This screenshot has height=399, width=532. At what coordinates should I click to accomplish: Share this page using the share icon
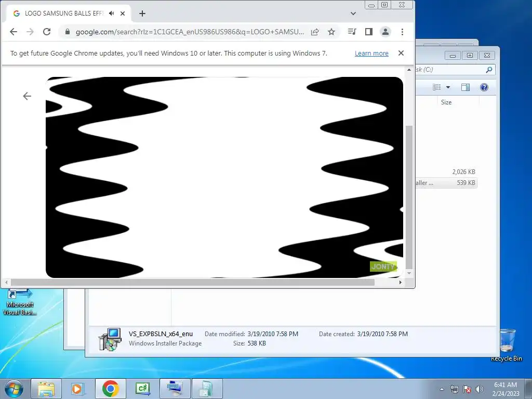[x=315, y=32]
